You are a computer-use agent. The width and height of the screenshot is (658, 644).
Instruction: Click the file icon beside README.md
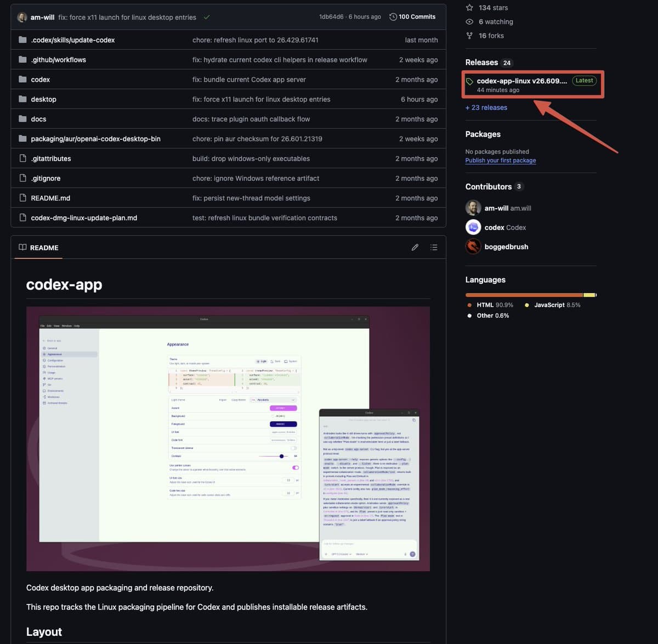tap(22, 198)
